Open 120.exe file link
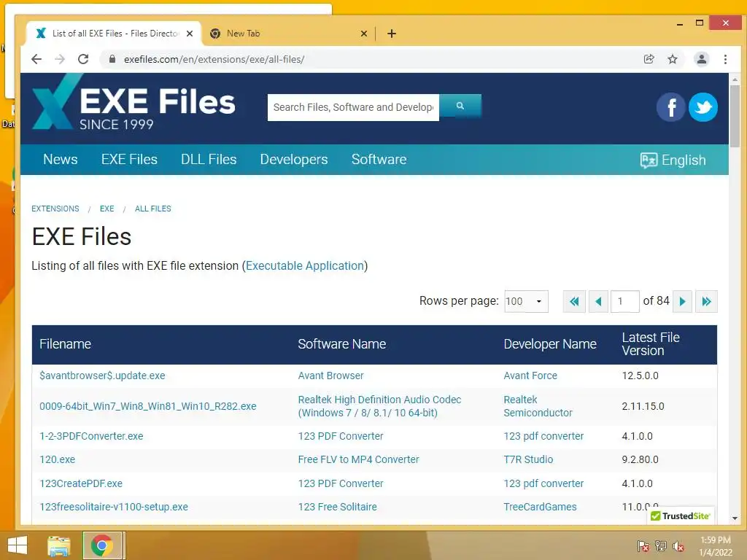This screenshot has height=560, width=747. click(x=57, y=459)
